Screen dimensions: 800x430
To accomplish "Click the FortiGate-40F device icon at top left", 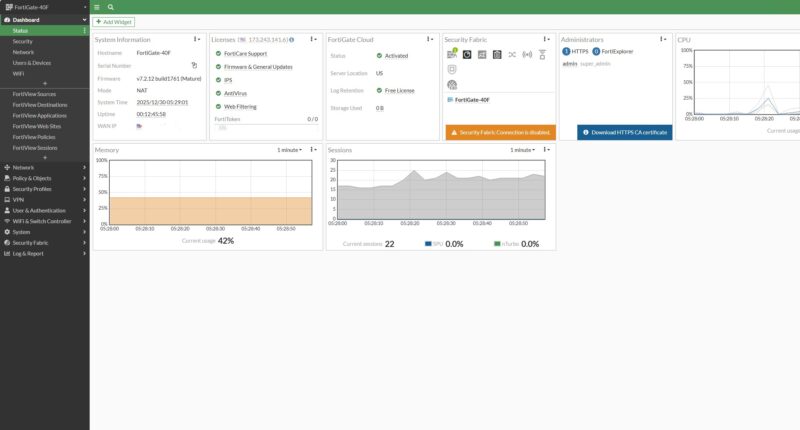I will coord(9,7).
